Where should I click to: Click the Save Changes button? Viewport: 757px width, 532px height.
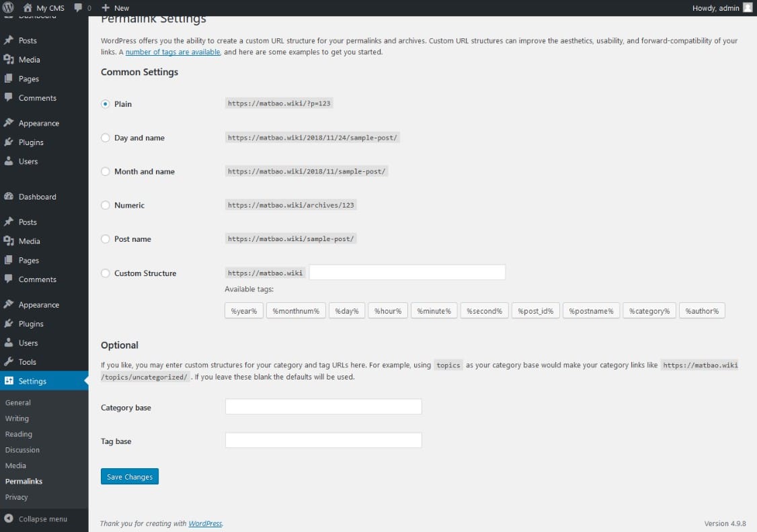click(129, 476)
